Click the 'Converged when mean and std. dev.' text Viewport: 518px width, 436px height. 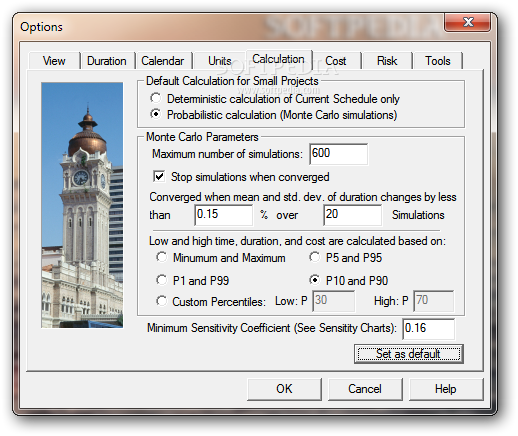303,197
